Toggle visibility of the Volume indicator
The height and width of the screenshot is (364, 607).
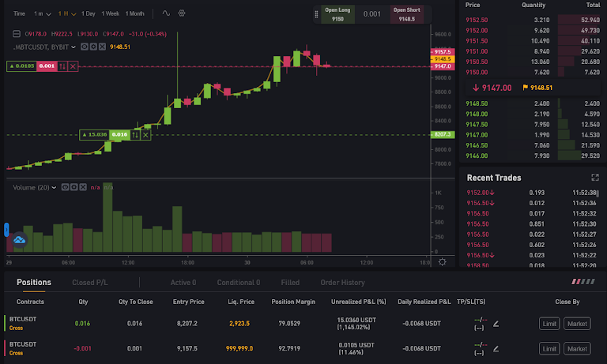pyautogui.click(x=65, y=187)
